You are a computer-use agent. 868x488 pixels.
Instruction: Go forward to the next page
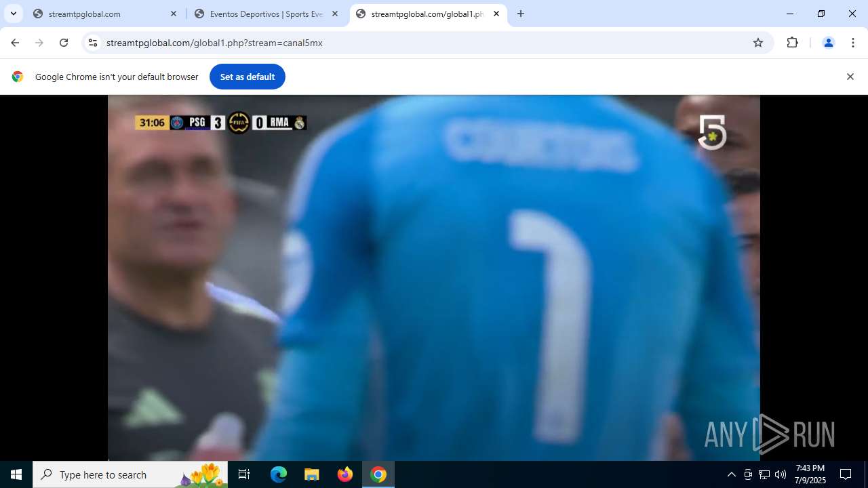tap(39, 43)
